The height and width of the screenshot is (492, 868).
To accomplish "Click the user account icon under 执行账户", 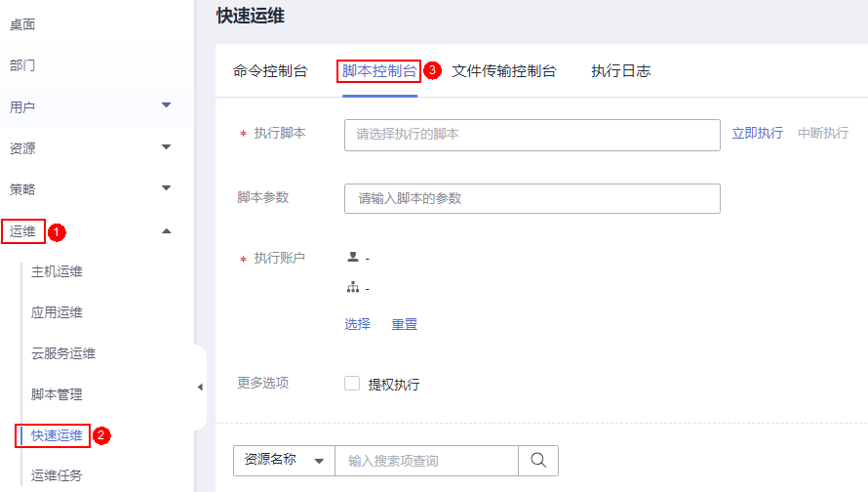I will click(x=352, y=258).
